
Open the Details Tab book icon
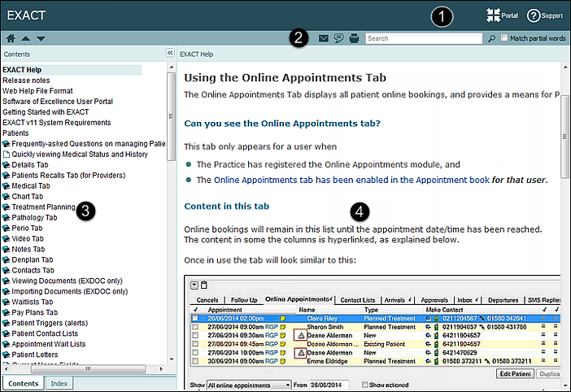(x=7, y=165)
